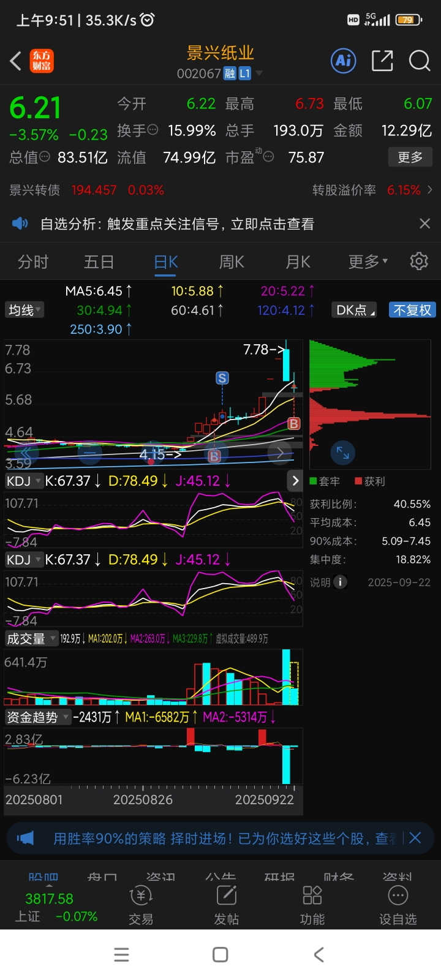
Task: Tap the red B buy marker
Action: [294, 423]
